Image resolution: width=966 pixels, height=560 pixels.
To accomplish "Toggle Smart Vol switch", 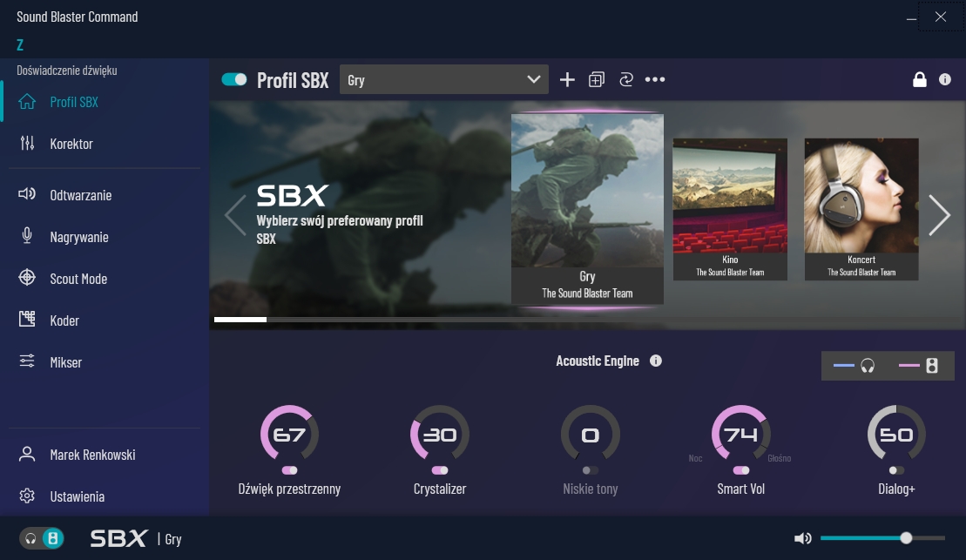I will (741, 470).
